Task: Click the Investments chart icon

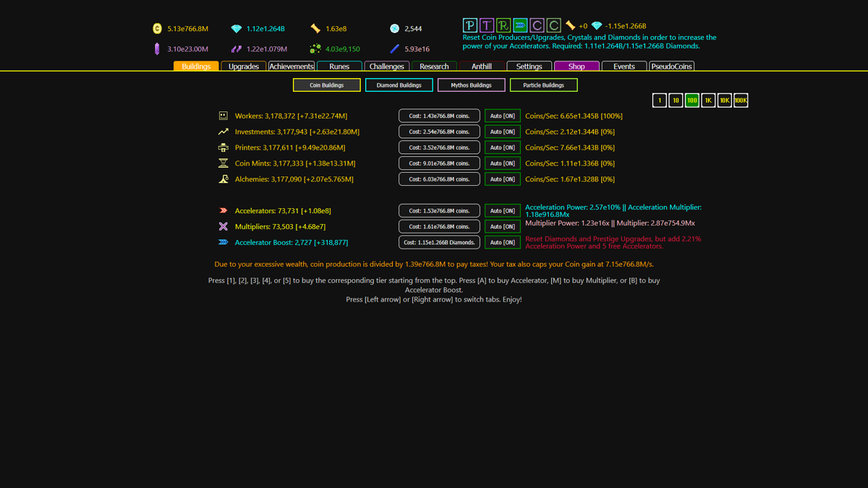Action: point(224,132)
